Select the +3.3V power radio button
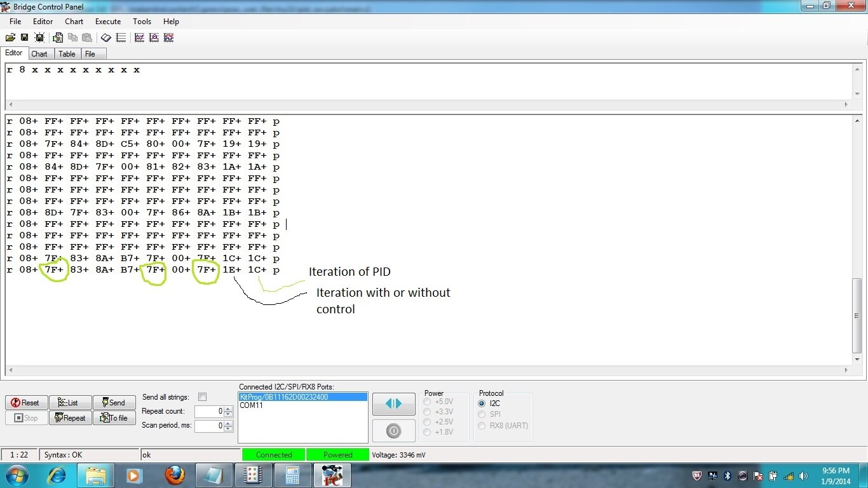 point(427,412)
